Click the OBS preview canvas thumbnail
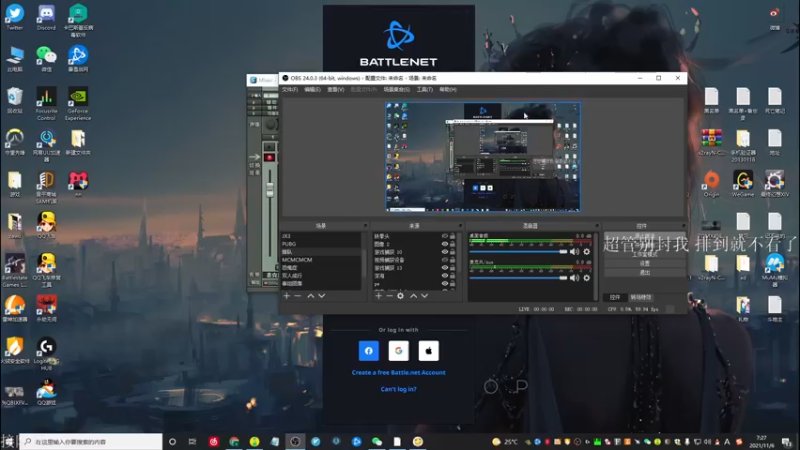Screen dimensions: 800x450 click(483, 157)
